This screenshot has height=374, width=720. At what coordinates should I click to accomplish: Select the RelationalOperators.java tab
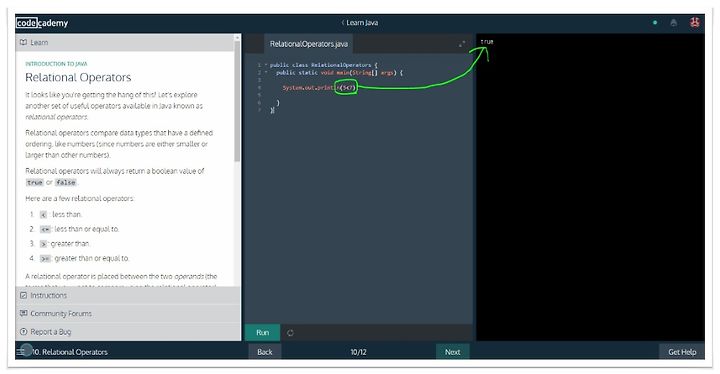coord(309,44)
